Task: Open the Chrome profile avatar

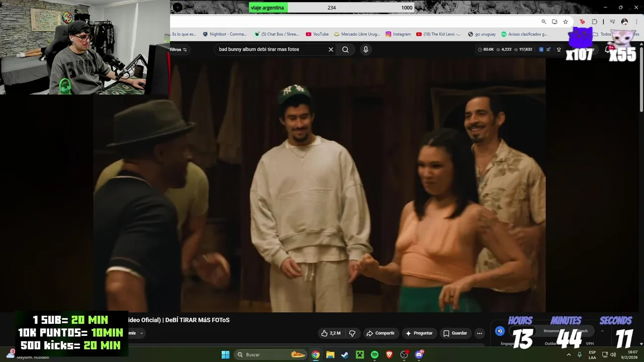Action: [624, 22]
